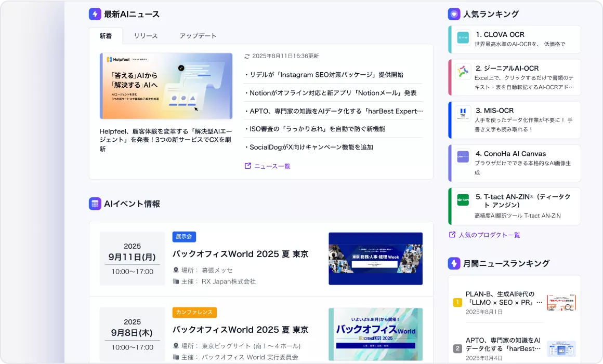Select the CLOVA OCR product logo icon
The image size is (603, 364).
(x=462, y=38)
